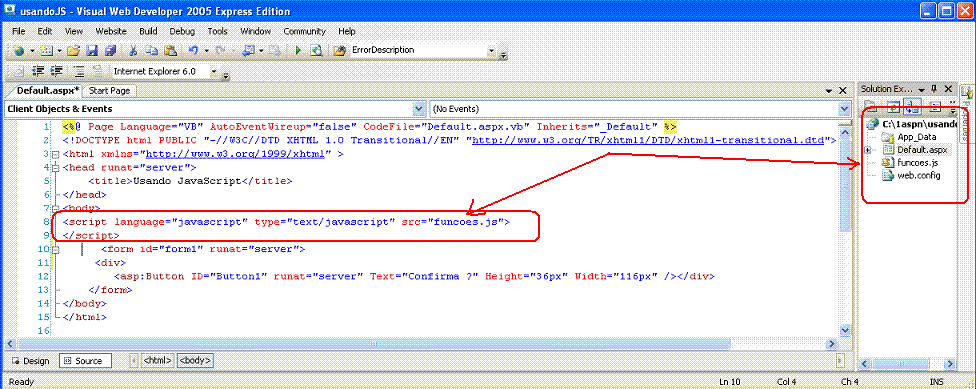Click the Open File folder icon
Viewport: 976px width, 389px height.
73,50
